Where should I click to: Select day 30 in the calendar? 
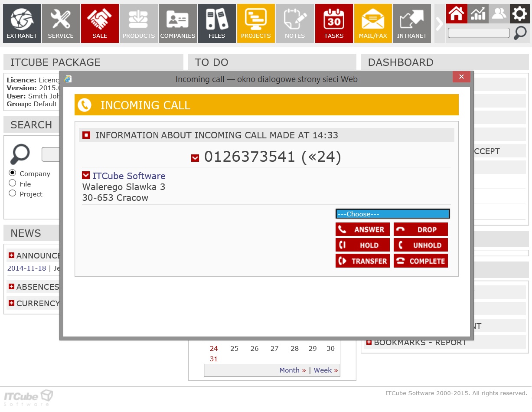click(330, 348)
